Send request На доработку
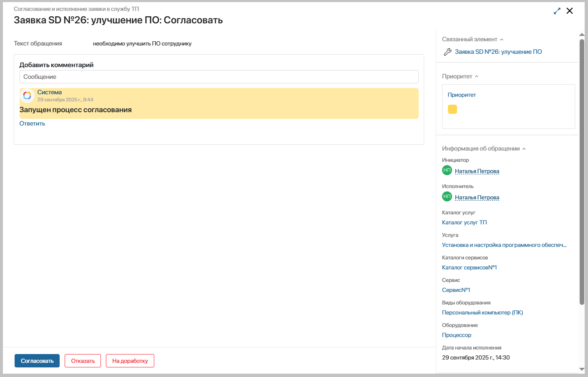This screenshot has width=588, height=377. (x=130, y=361)
